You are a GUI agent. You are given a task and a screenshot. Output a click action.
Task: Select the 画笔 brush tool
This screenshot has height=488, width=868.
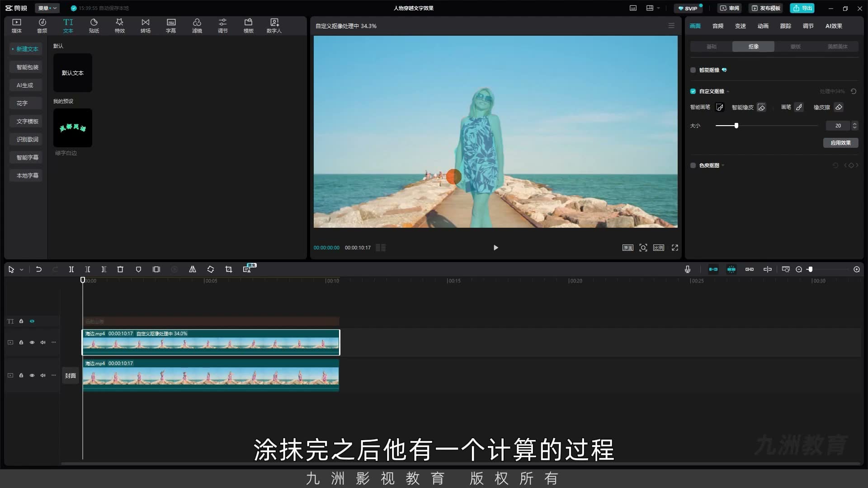pos(799,107)
